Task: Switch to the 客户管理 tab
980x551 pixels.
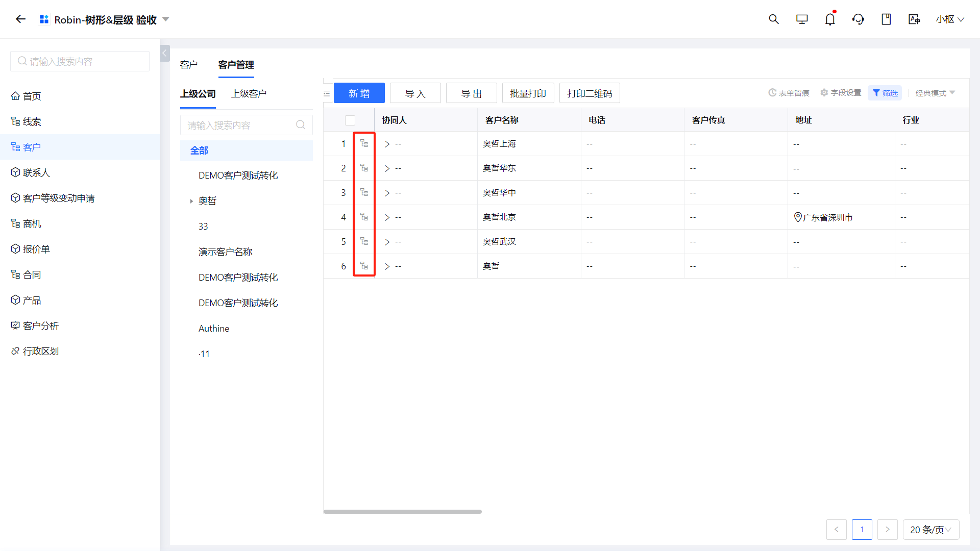Action: (236, 65)
